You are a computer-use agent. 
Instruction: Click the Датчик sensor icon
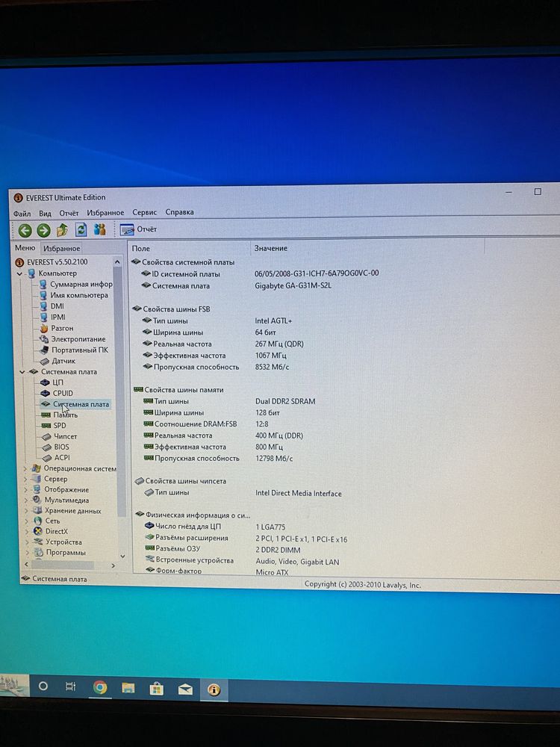(44, 361)
